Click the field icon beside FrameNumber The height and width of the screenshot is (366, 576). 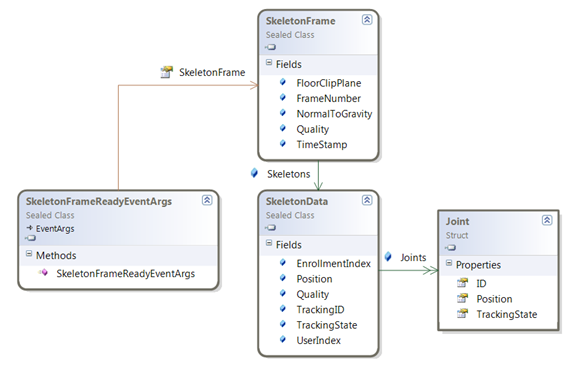click(282, 97)
